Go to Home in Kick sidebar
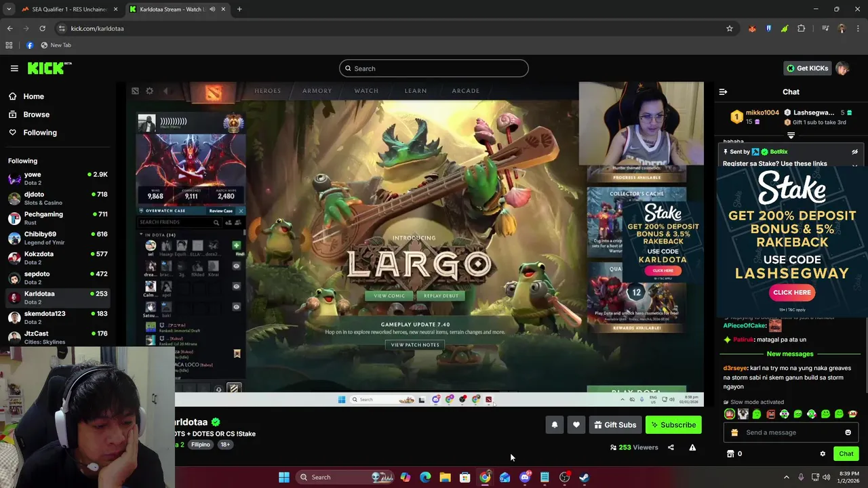 [x=33, y=96]
